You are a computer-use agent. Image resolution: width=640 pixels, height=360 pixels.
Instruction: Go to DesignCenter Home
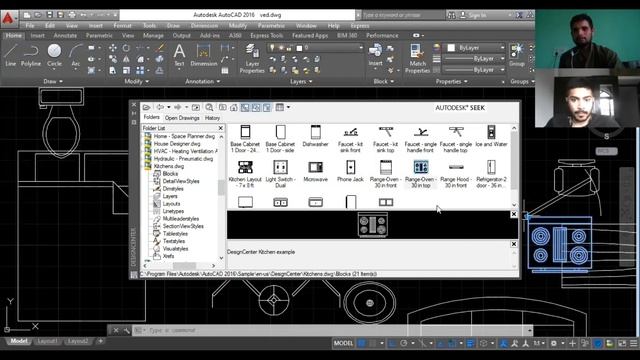[x=234, y=107]
